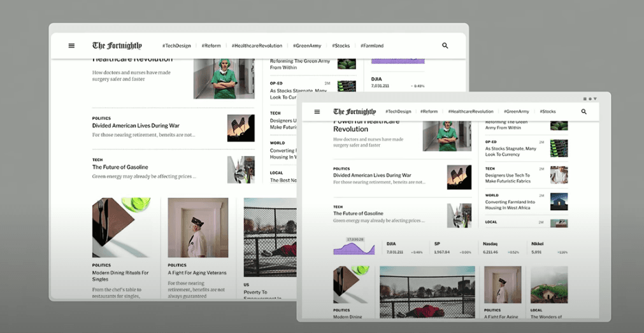Click veteran photo in front window
The height and width of the screenshot is (333, 644).
click(x=503, y=285)
